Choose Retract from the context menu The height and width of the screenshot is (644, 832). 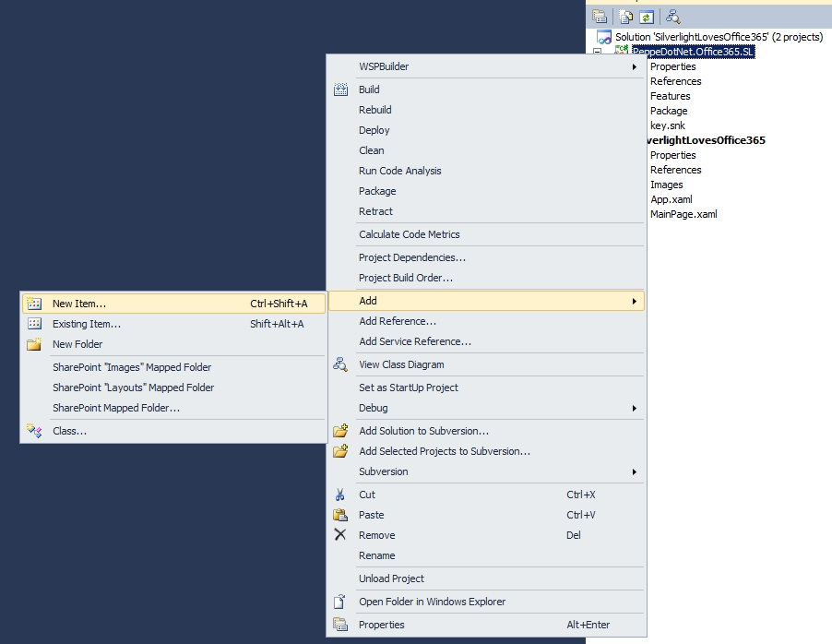(487, 210)
